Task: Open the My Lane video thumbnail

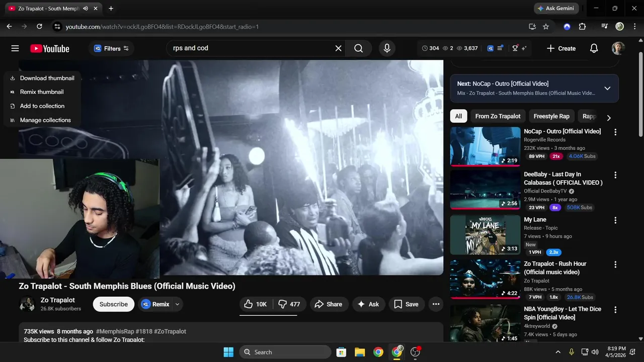Action: point(485,235)
